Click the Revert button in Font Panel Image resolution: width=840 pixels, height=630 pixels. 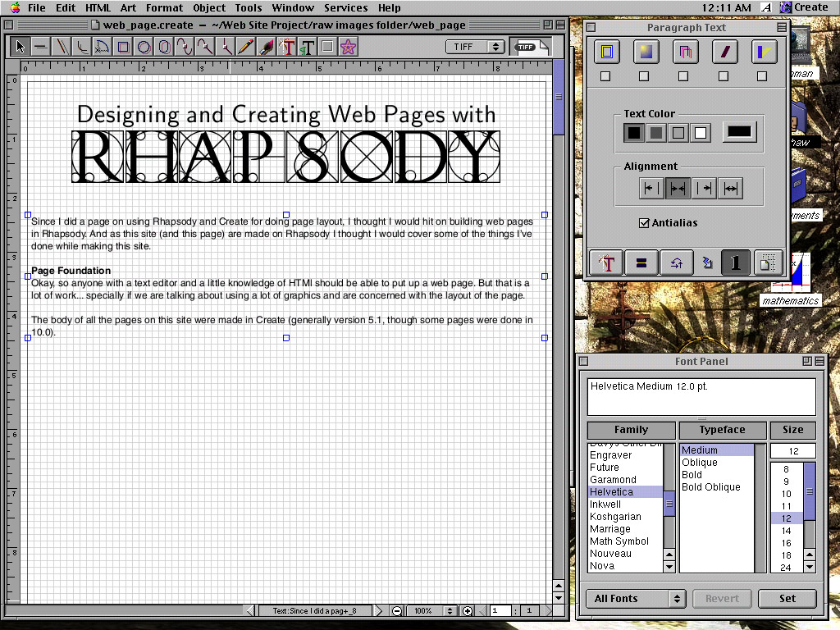pos(722,598)
